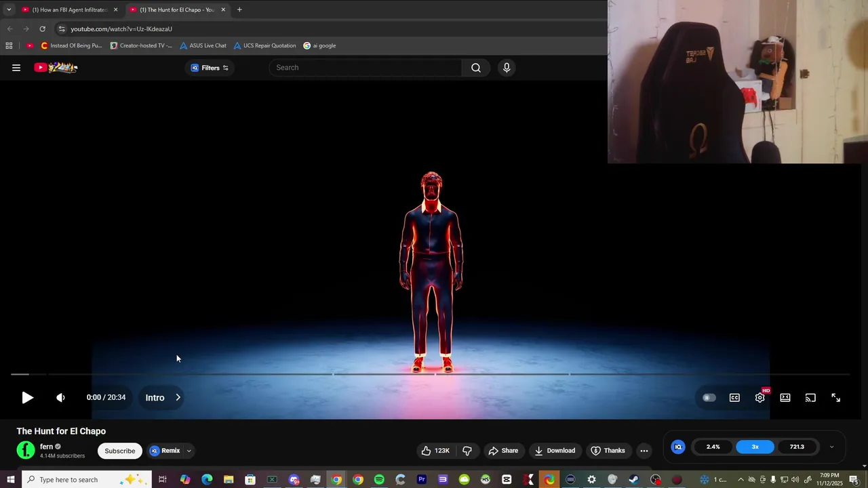Open the fern channel avatar
Viewport: 868px width, 488px height.
coord(26,450)
